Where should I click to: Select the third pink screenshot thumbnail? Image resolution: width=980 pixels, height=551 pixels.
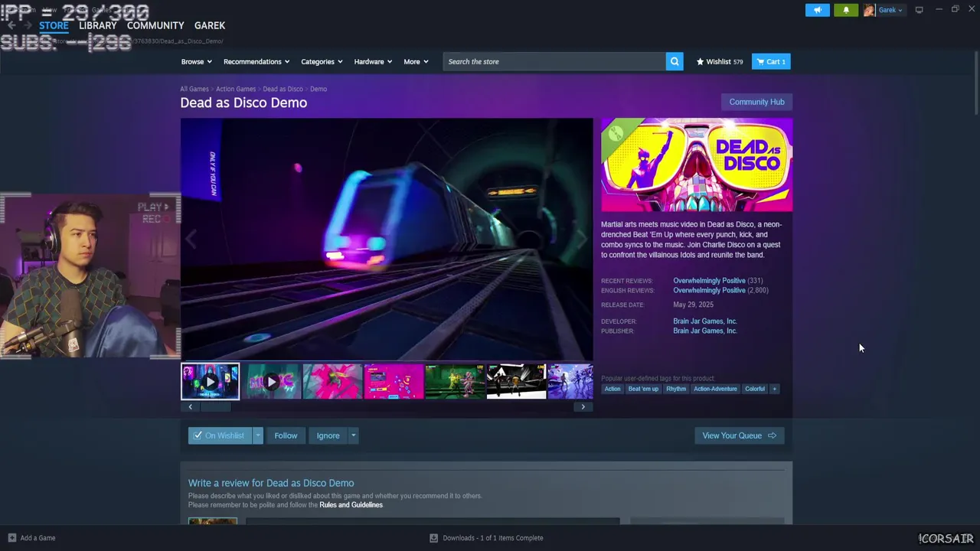(x=332, y=381)
